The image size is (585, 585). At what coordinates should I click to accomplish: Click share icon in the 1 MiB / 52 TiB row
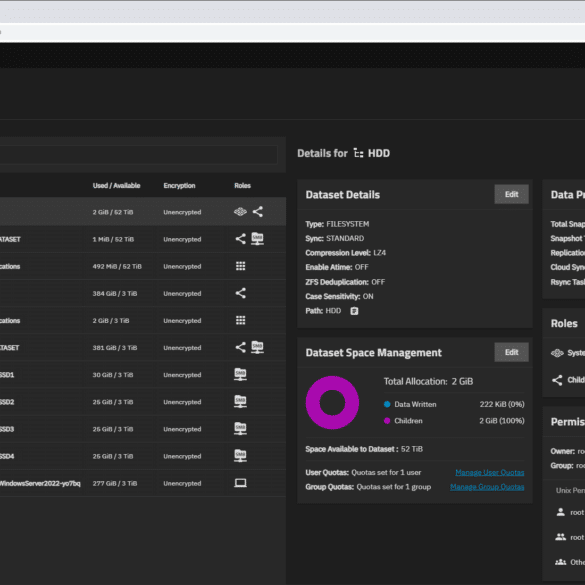[x=241, y=239]
